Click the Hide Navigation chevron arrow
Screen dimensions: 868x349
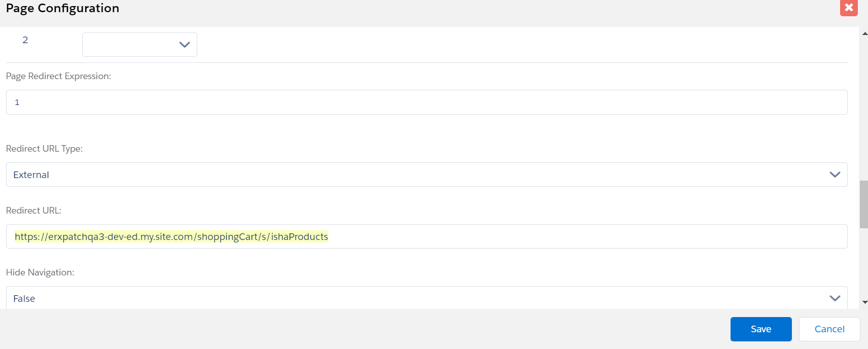pyautogui.click(x=835, y=298)
